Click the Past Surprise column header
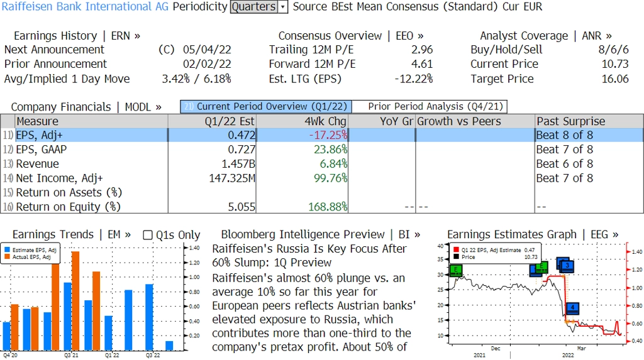The image size is (644, 360). (x=589, y=121)
